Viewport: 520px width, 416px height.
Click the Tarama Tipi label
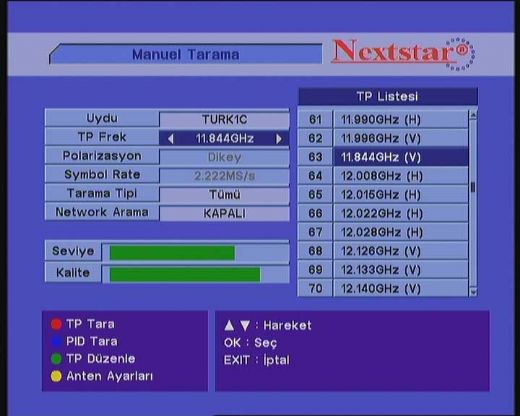point(102,193)
